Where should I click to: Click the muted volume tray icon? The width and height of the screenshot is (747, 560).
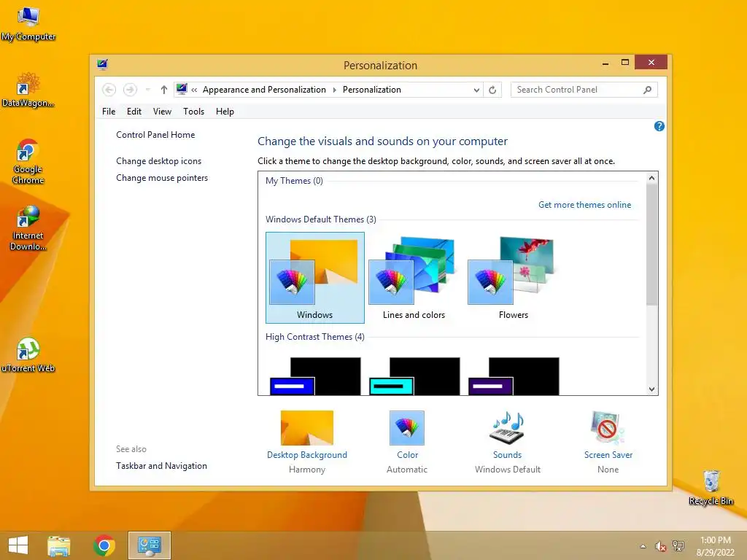coord(660,546)
